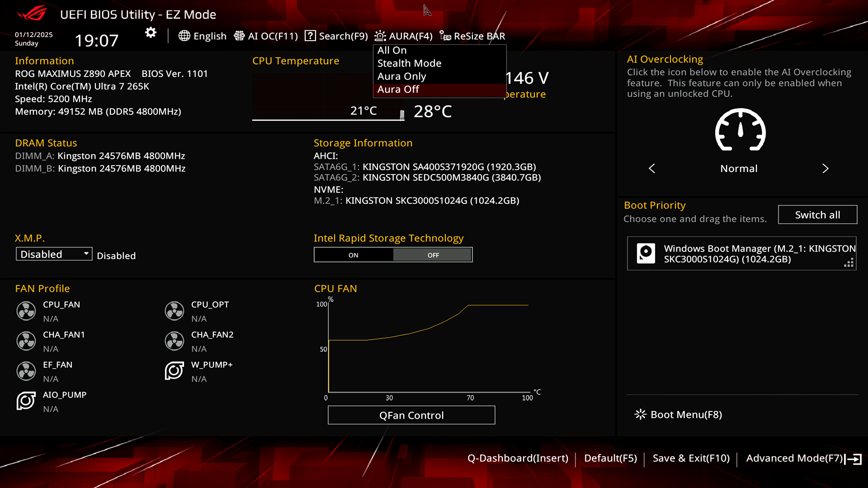Open QFan Control
This screenshot has height=488, width=868.
pyautogui.click(x=411, y=415)
